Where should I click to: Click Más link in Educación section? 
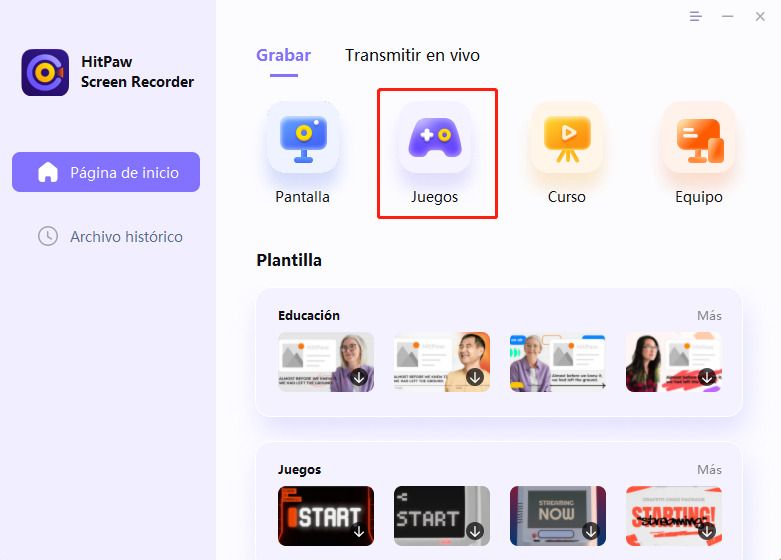(709, 315)
